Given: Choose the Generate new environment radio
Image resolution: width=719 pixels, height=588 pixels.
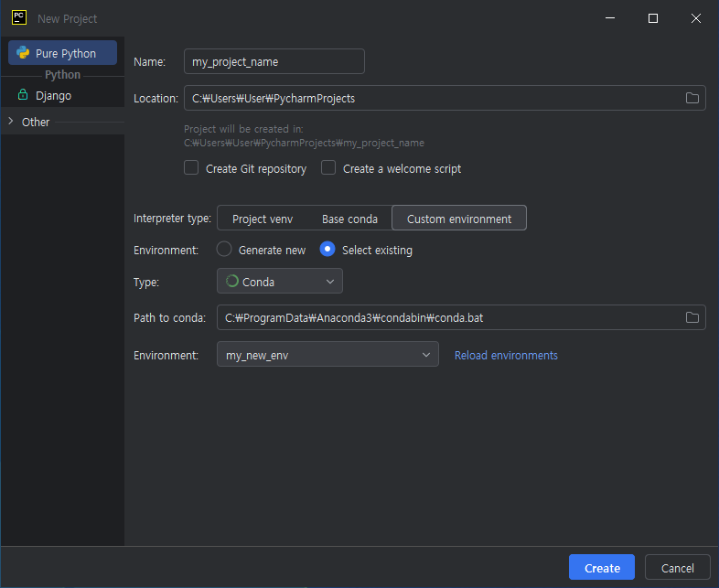Looking at the screenshot, I should [224, 250].
